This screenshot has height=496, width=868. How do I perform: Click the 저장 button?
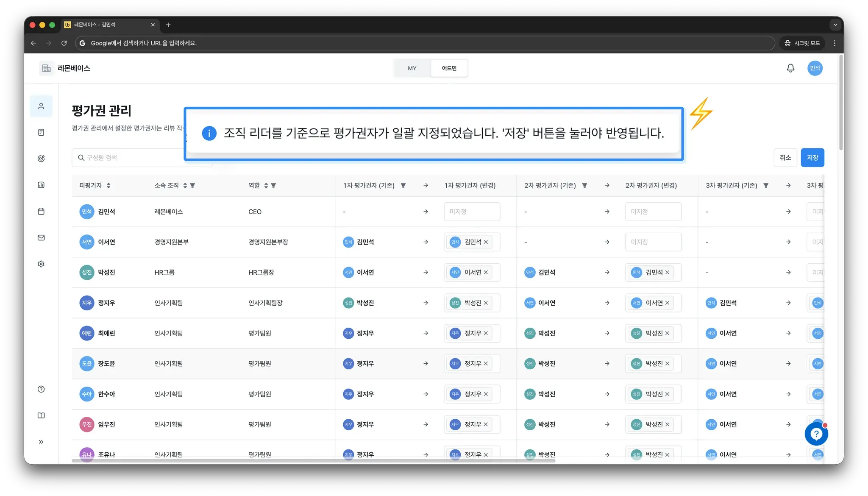click(812, 158)
